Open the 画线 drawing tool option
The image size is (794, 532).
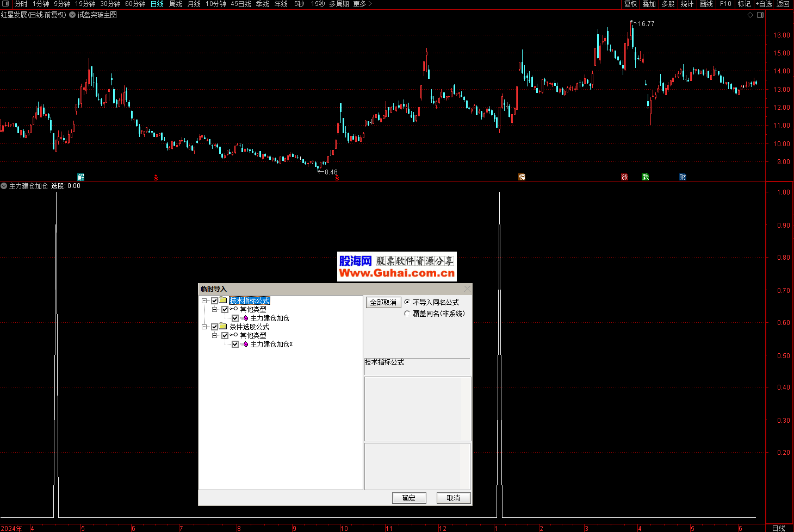pyautogui.click(x=706, y=4)
